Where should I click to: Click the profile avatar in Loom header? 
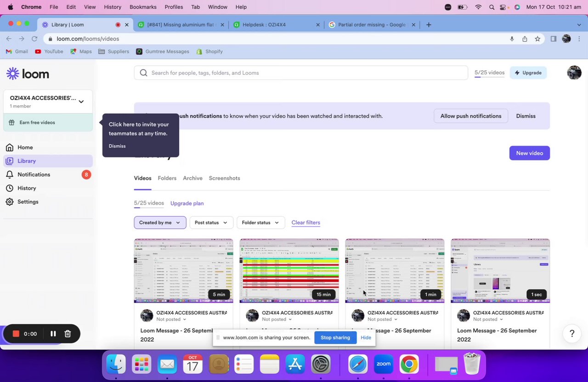574,73
